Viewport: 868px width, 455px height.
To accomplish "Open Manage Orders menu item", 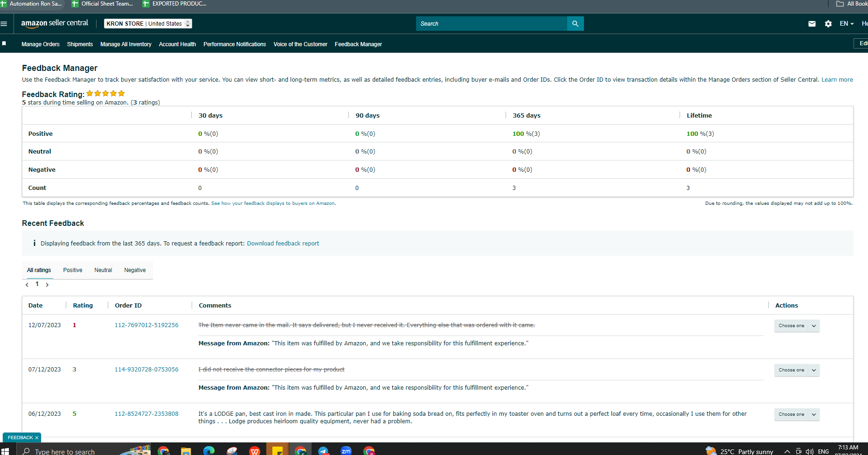I will tap(41, 44).
